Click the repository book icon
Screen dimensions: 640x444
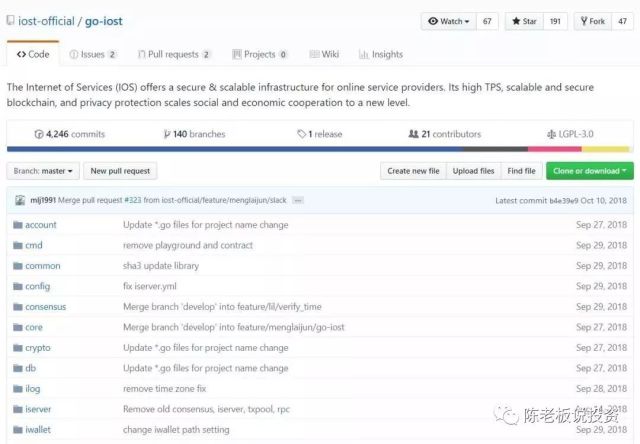click(10, 20)
